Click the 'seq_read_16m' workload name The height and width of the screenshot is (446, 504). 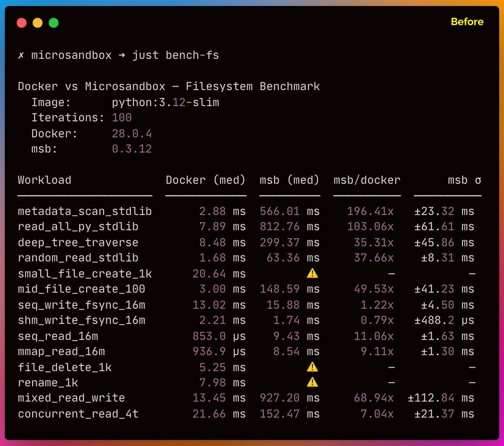click(x=58, y=336)
